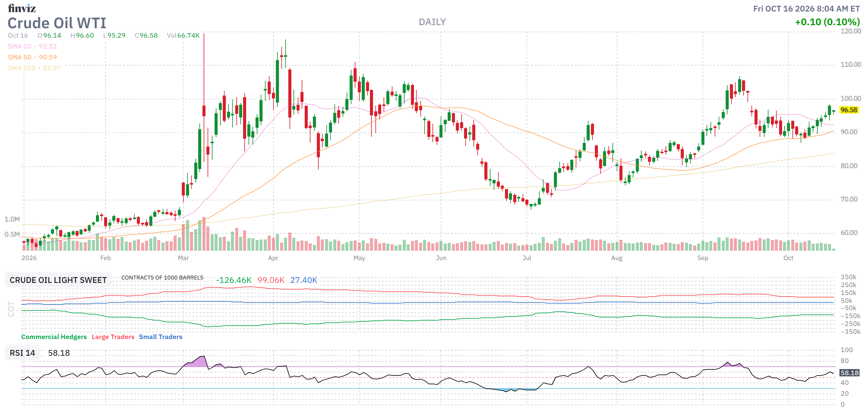Click the high price 96.60

[85, 36]
